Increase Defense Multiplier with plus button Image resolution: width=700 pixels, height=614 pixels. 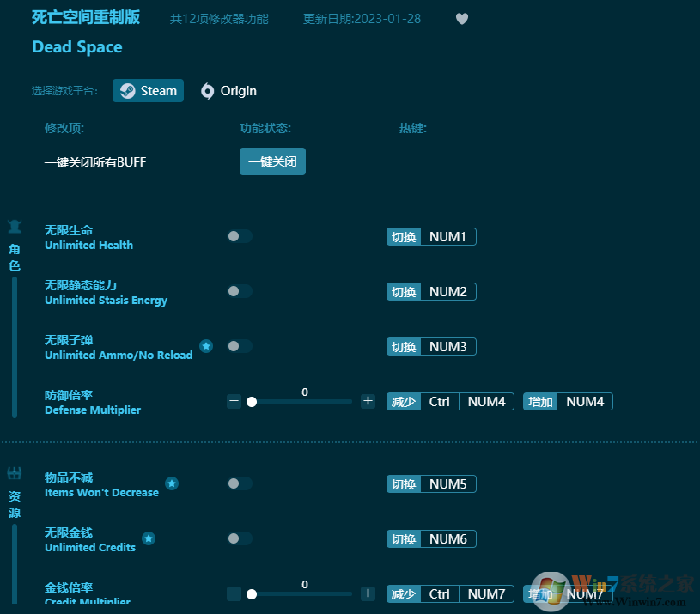click(368, 401)
